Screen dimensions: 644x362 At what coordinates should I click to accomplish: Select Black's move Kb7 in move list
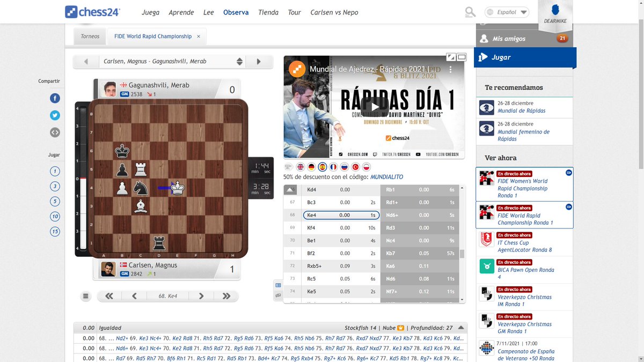pyautogui.click(x=420, y=253)
